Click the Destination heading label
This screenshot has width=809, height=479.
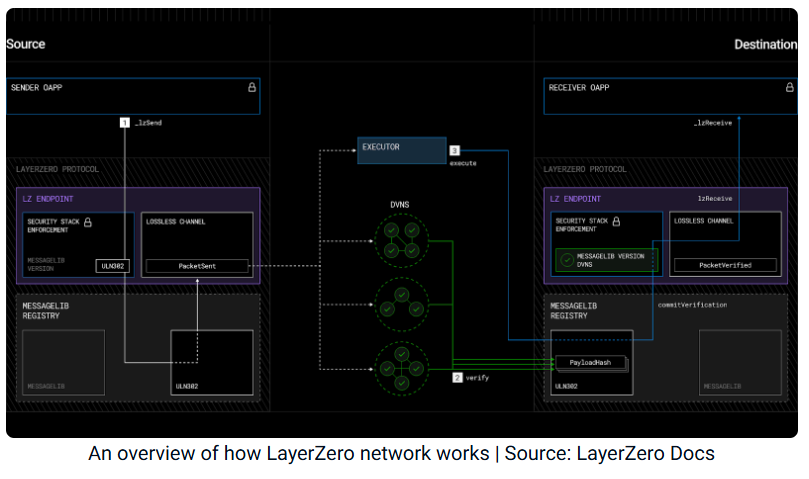[766, 44]
